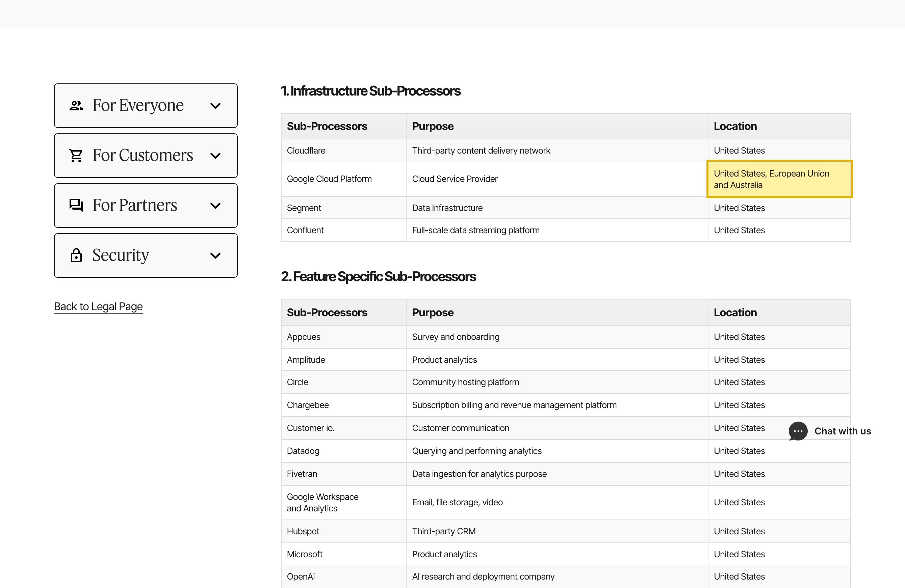The width and height of the screenshot is (905, 588).
Task: Select the Datadog cell
Action: [344, 451]
